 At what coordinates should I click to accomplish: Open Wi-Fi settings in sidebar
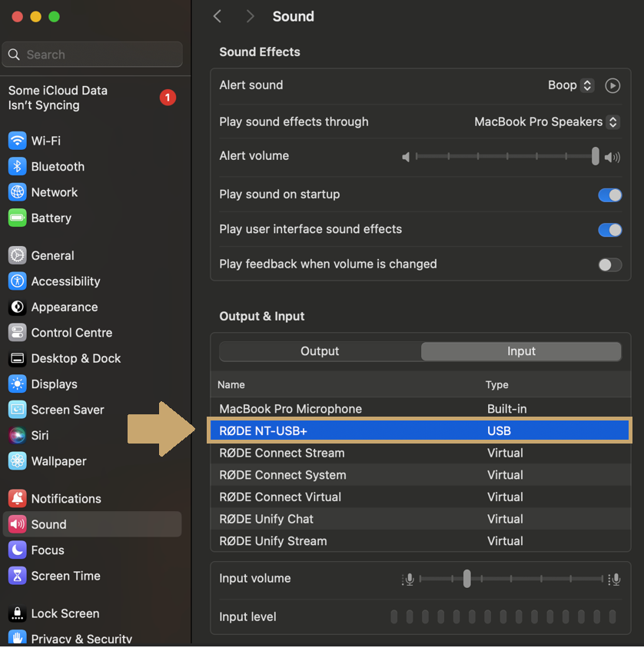point(45,141)
